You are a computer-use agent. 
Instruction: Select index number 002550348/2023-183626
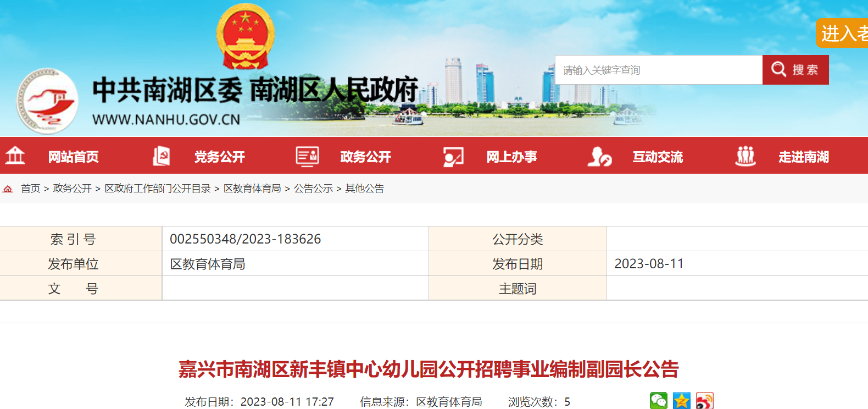point(246,239)
